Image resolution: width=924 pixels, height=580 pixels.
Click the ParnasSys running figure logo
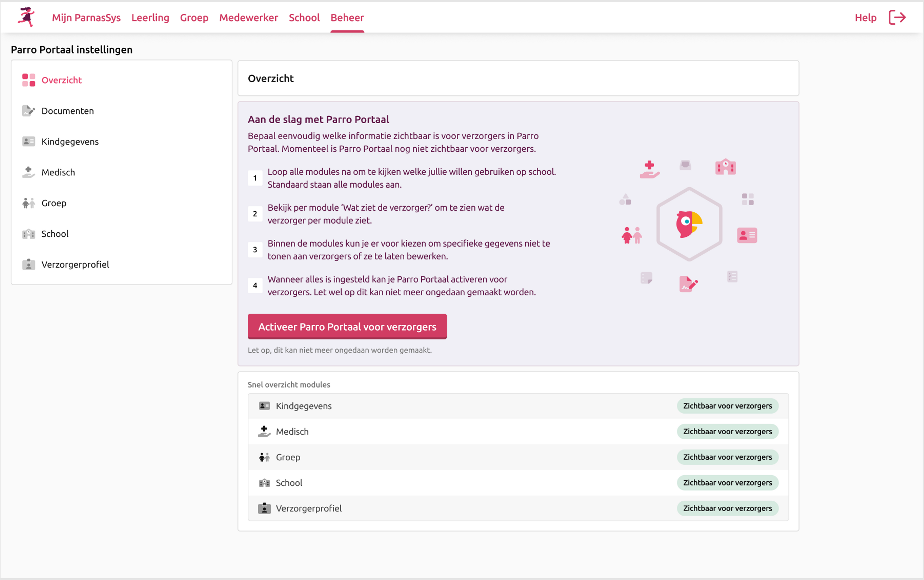[26, 17]
